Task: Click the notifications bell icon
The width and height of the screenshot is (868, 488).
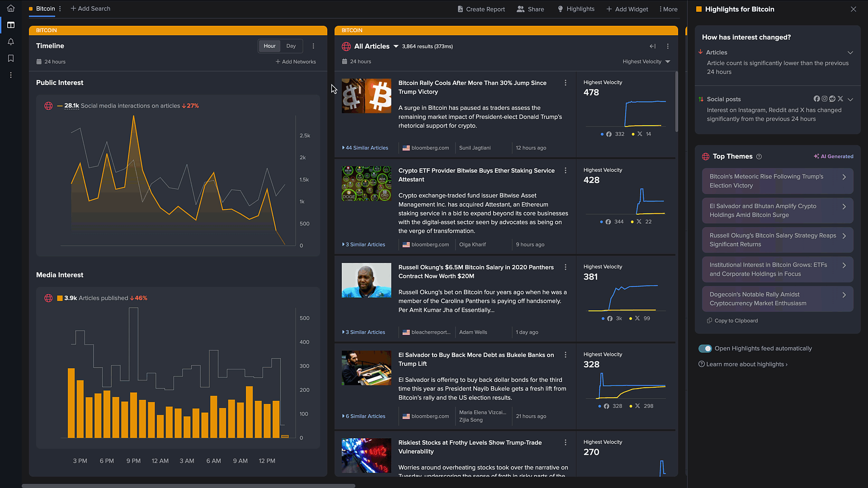Action: [x=11, y=42]
